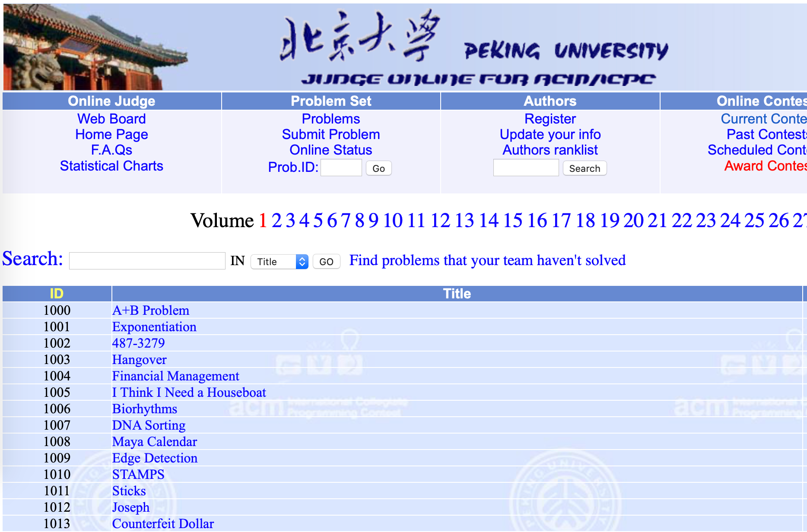Open the Register link
Image resolution: width=807 pixels, height=532 pixels.
click(x=550, y=119)
